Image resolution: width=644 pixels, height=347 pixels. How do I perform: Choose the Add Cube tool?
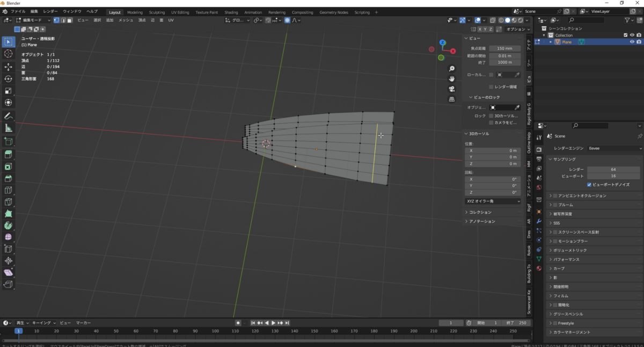coord(9,141)
